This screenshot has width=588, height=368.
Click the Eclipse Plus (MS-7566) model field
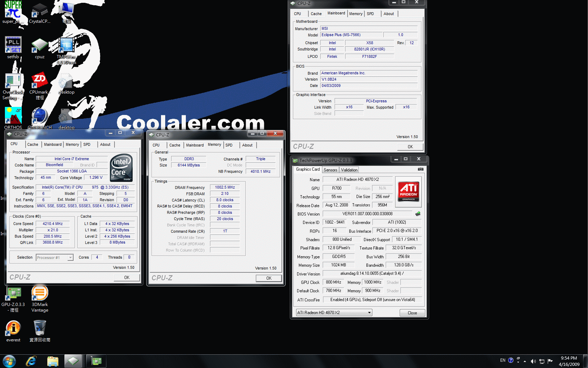pyautogui.click(x=351, y=35)
